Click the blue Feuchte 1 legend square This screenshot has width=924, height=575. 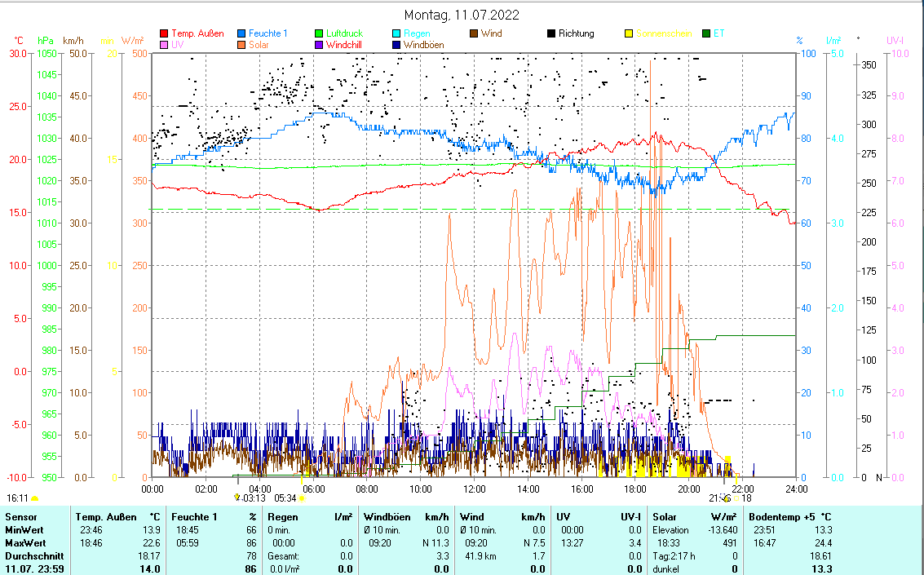point(242,33)
